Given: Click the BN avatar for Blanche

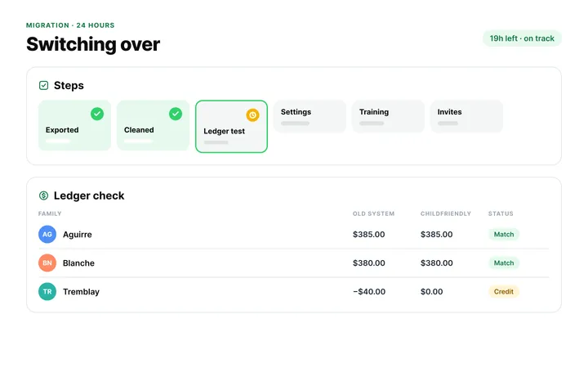Looking at the screenshot, I should [x=47, y=263].
